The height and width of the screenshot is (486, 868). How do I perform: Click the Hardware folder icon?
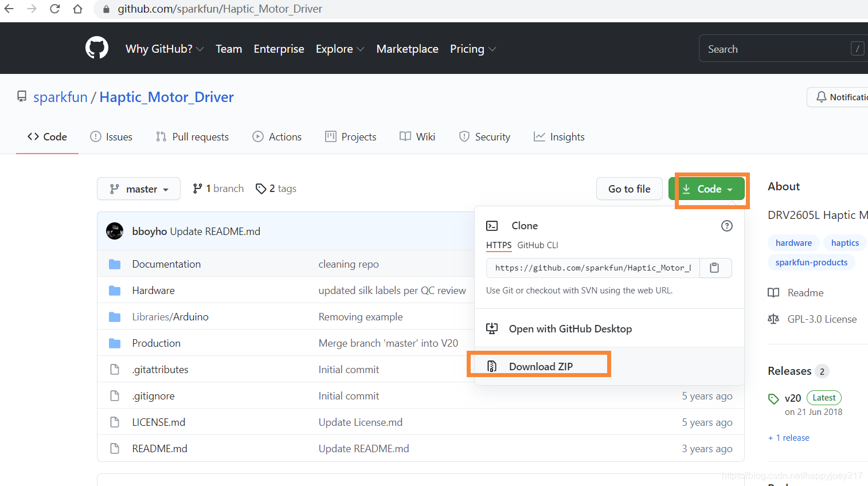115,291
